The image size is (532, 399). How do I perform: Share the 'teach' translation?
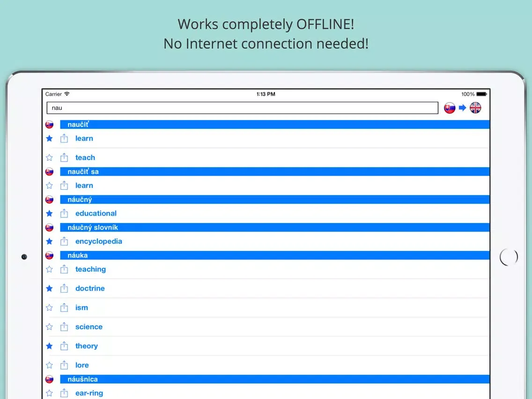64,157
